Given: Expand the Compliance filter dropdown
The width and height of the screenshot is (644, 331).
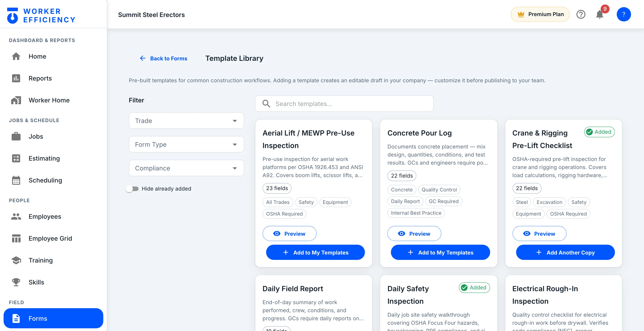Looking at the screenshot, I should click(x=186, y=168).
